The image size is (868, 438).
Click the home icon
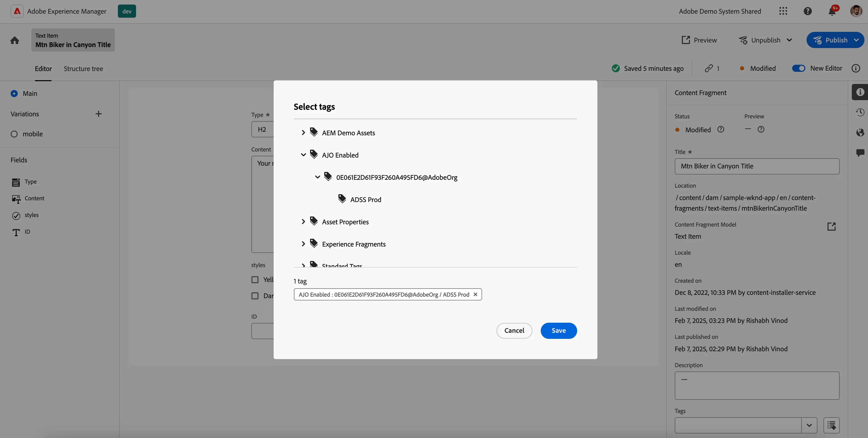[14, 40]
